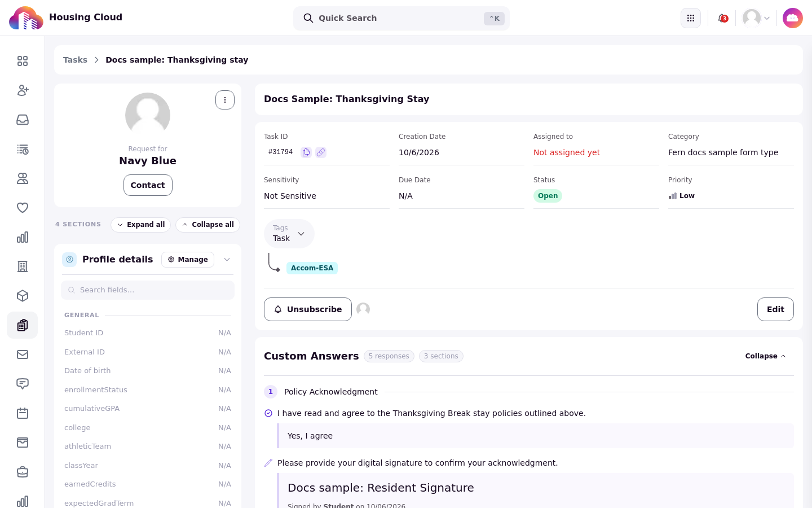The height and width of the screenshot is (508, 812).
Task: Open the add-user icon in sidebar
Action: click(23, 90)
